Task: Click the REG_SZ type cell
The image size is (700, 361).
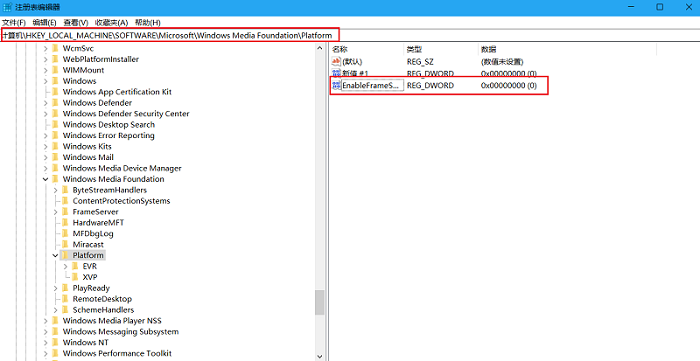Action: [x=420, y=62]
